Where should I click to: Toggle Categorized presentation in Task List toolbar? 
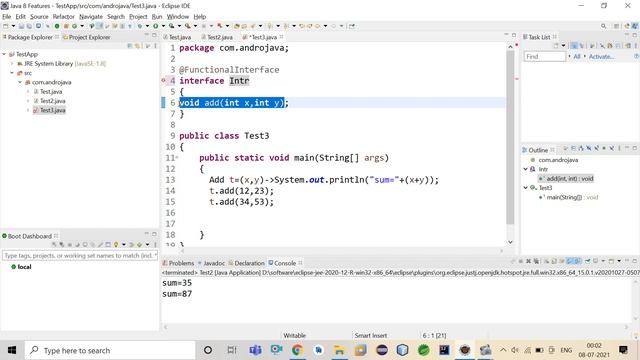(x=574, y=46)
